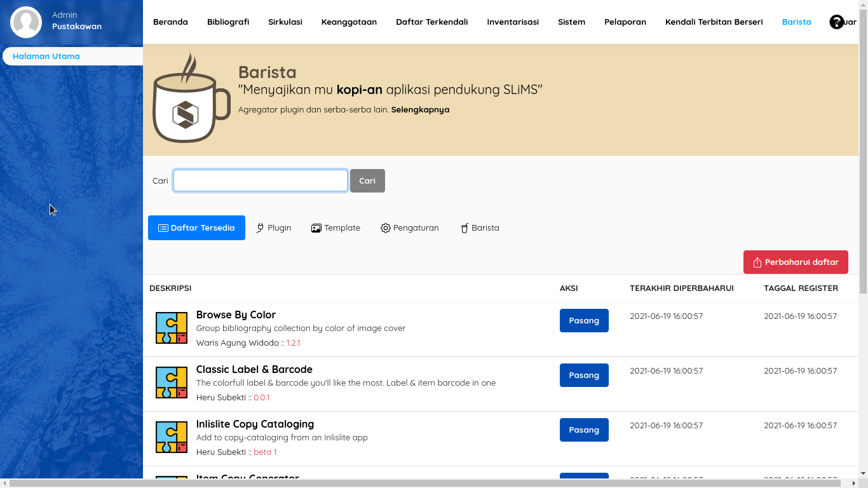Click the horizontal scrollbar left arrow
This screenshot has height=488, width=868.
pos(4,483)
